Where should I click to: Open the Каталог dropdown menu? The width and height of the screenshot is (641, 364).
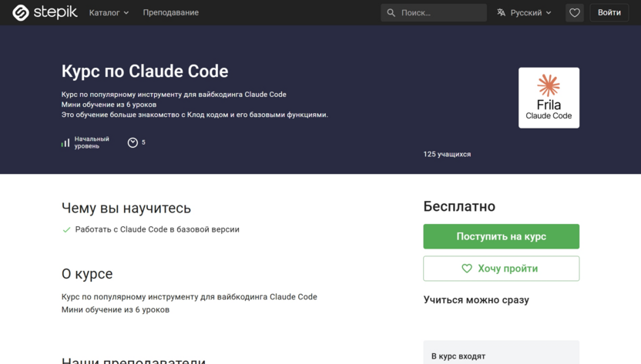pyautogui.click(x=109, y=12)
